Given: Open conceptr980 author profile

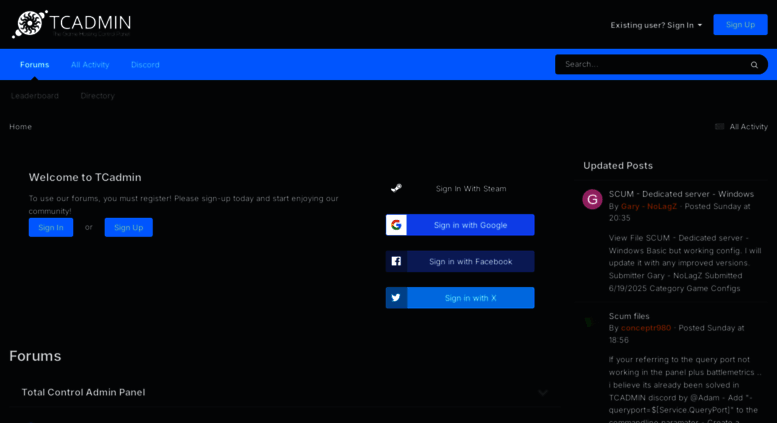Looking at the screenshot, I should (646, 328).
